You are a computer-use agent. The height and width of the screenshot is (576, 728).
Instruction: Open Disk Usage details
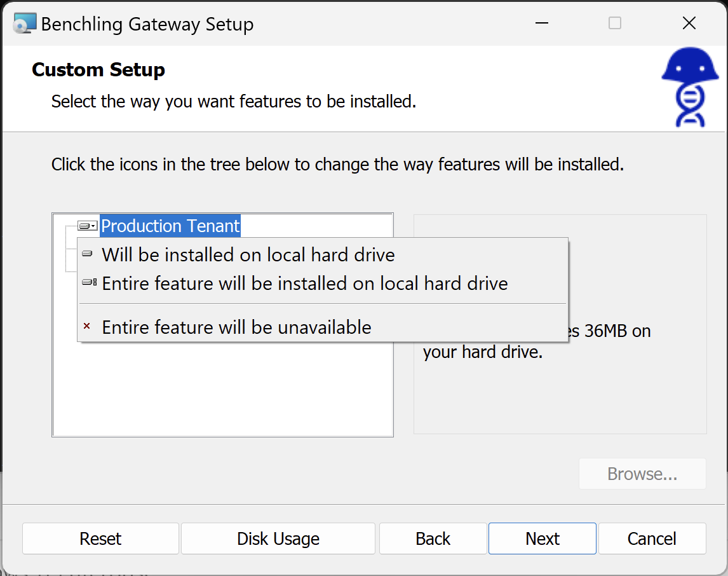point(278,538)
